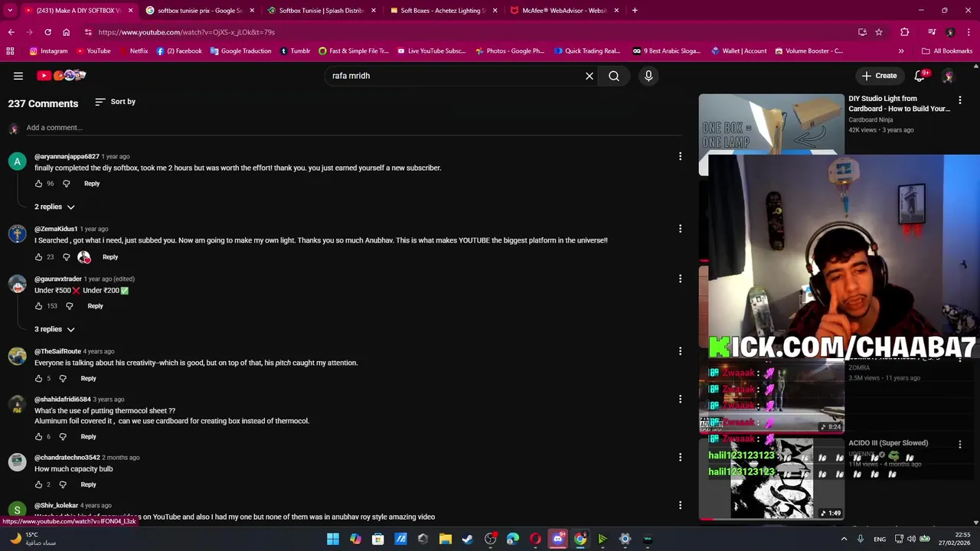Switch to Softbox Tunisie Splash Distrib tab
The width and height of the screenshot is (980, 551).
pos(321,11)
